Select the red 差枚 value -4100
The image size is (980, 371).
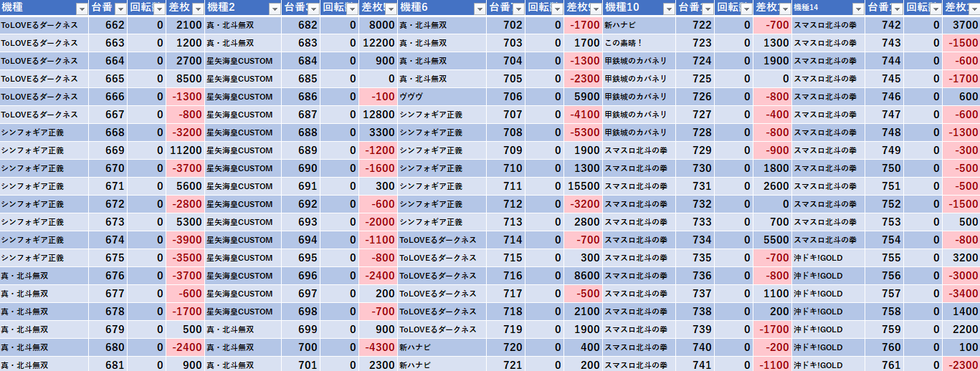[x=583, y=115]
